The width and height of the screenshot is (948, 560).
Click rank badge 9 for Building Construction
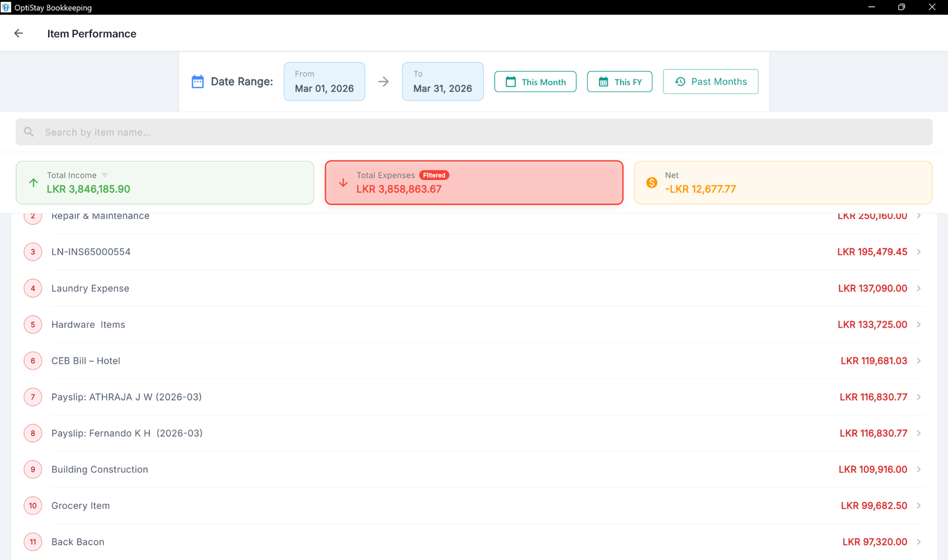point(33,469)
